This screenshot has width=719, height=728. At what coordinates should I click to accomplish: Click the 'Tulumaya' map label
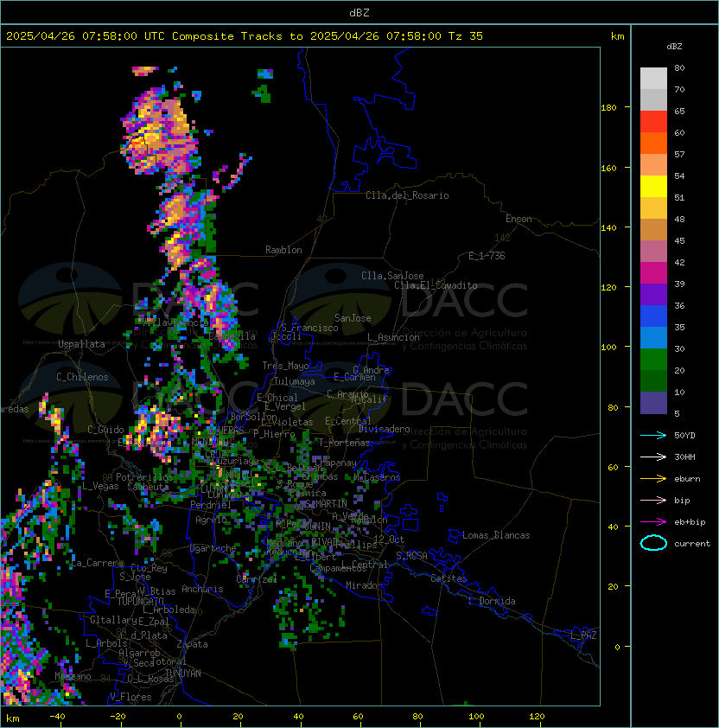click(295, 381)
